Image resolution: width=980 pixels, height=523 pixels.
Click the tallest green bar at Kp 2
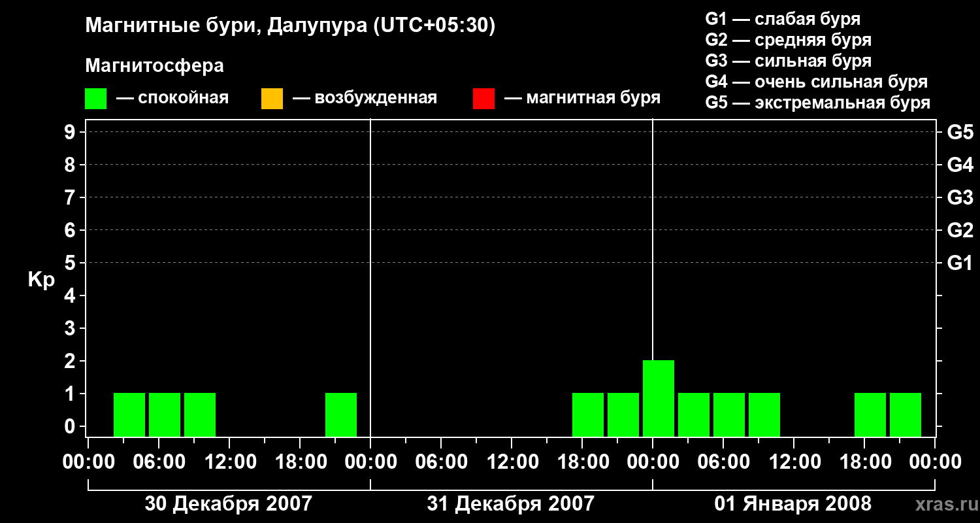pyautogui.click(x=659, y=398)
